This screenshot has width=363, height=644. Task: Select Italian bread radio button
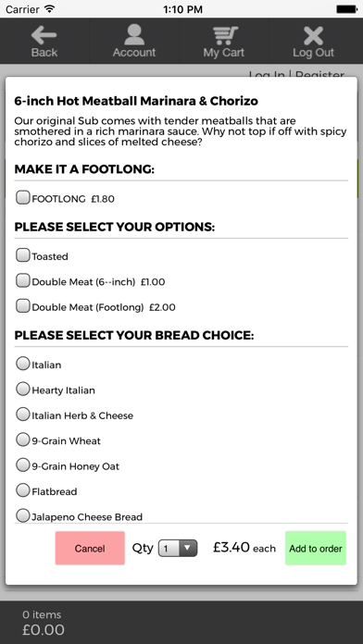point(22,364)
